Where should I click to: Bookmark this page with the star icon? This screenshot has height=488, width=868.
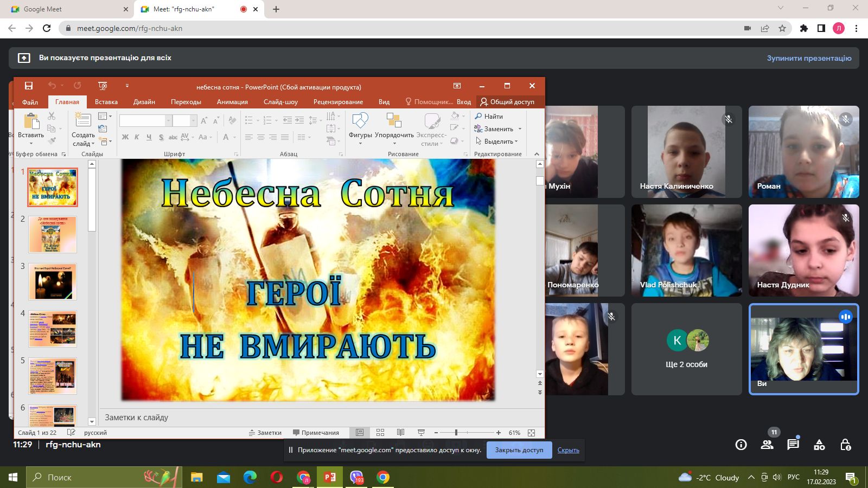782,28
